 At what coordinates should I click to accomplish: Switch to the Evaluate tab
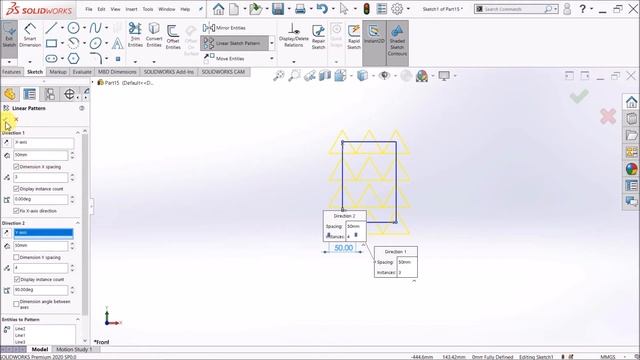pyautogui.click(x=82, y=72)
